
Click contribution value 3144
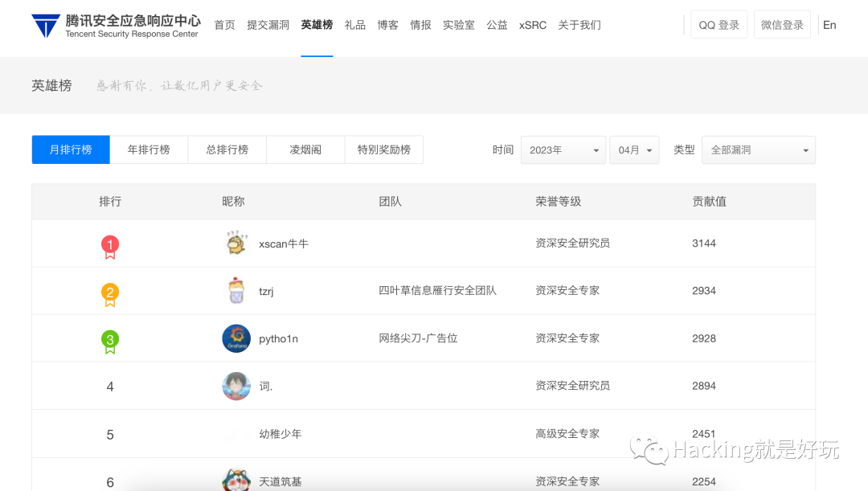(x=703, y=243)
